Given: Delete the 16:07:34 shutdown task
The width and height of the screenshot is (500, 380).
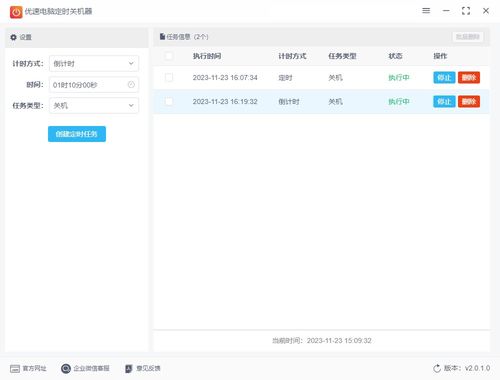Looking at the screenshot, I should 469,78.
